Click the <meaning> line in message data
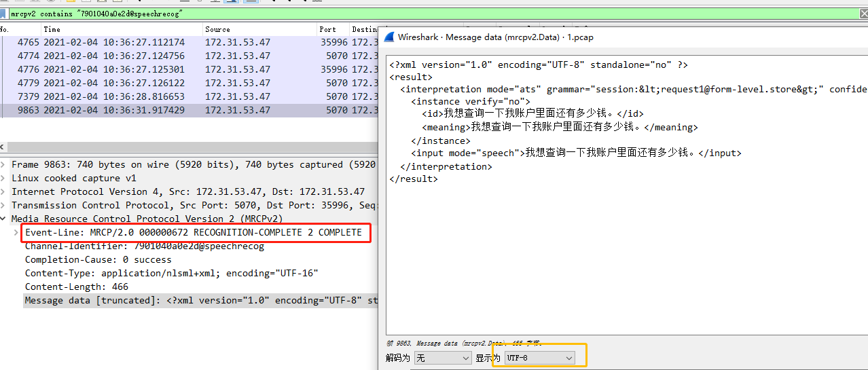This screenshot has height=370, width=868. [560, 127]
